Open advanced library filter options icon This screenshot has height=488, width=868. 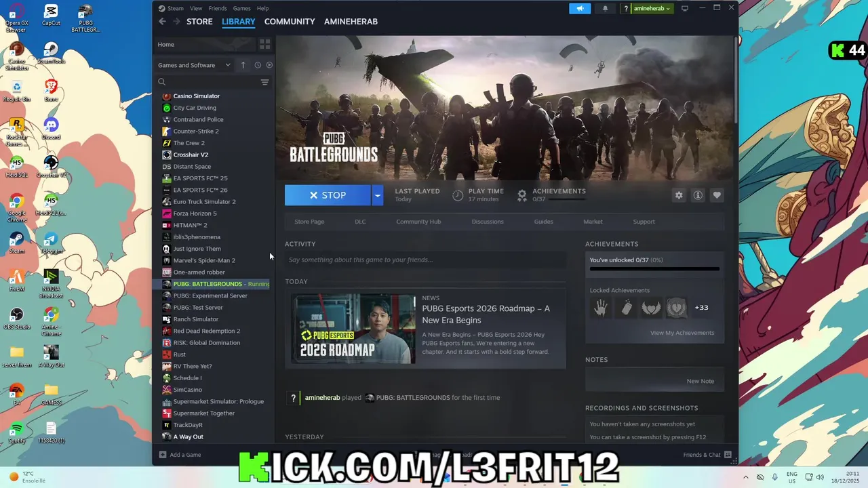point(264,82)
